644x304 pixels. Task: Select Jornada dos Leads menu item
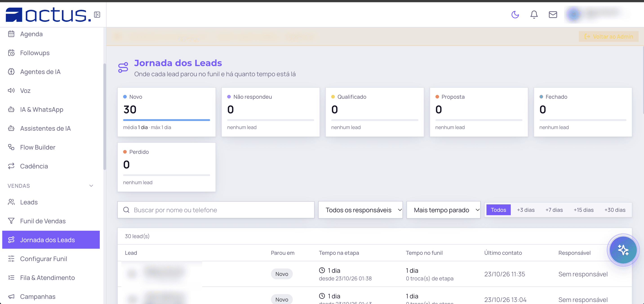tap(51, 240)
